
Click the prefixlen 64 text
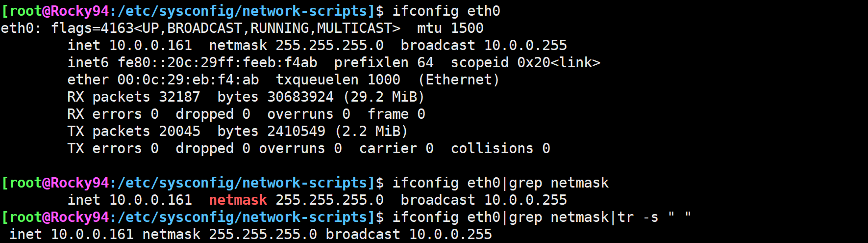click(383, 63)
